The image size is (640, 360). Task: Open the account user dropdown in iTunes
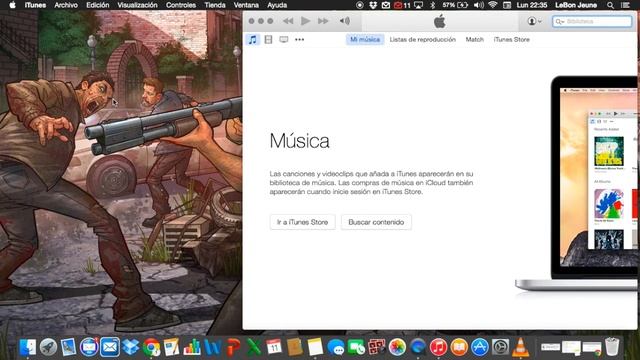point(534,21)
